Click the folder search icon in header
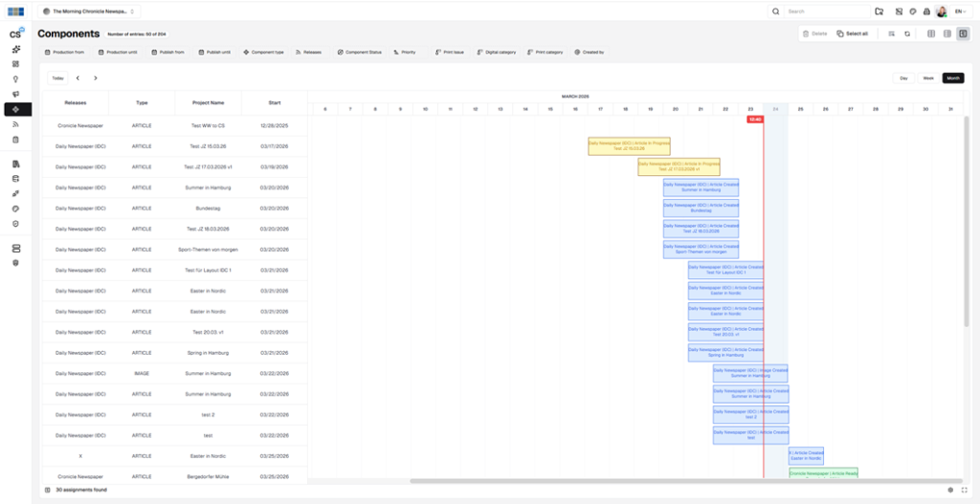 click(x=879, y=11)
